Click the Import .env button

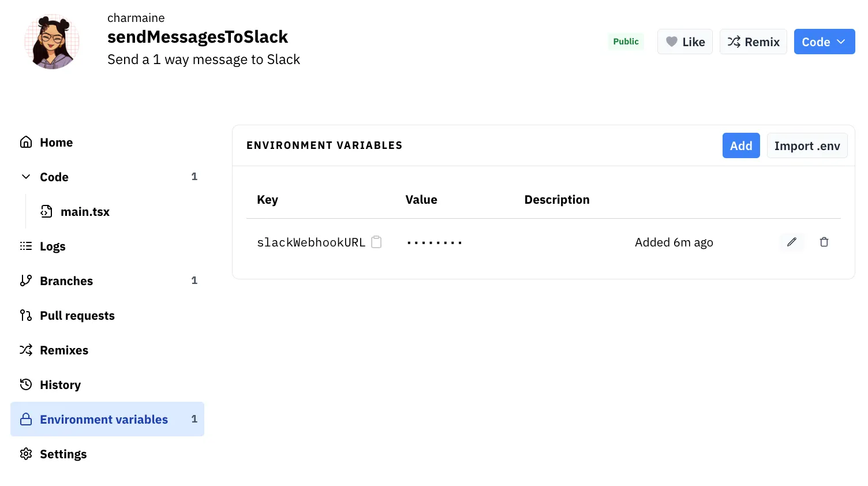pos(807,145)
